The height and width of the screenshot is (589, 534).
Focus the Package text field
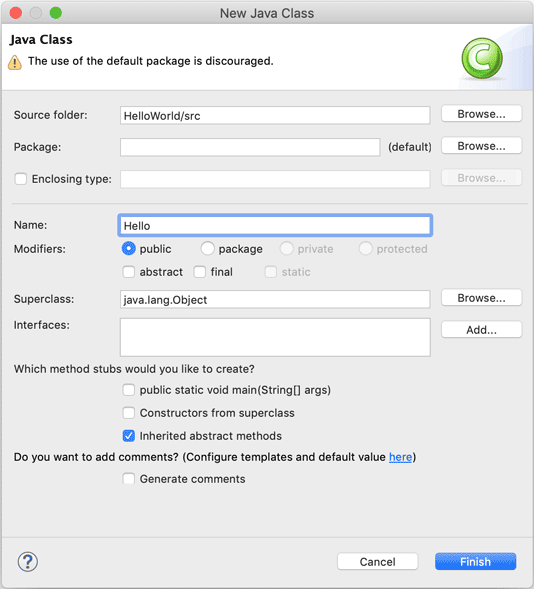click(x=250, y=147)
